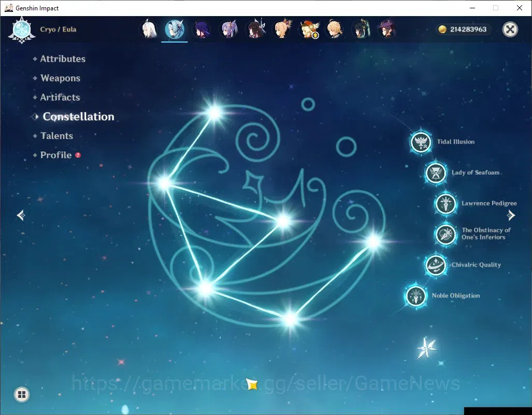Screen dimensions: 532x415
Task: Open The Obstinacy of One's Inferiors icon
Action: (445, 234)
